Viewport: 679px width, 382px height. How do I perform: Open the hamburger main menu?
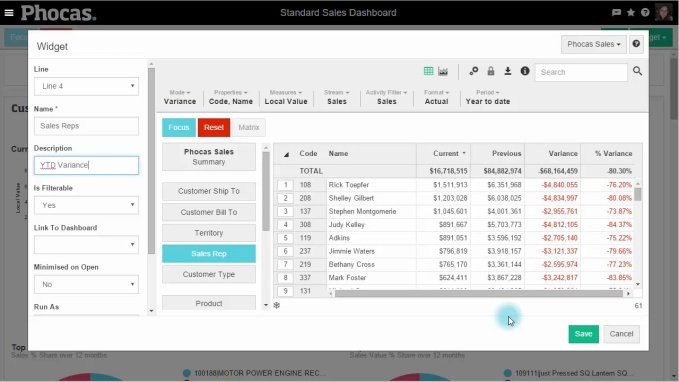tap(9, 13)
